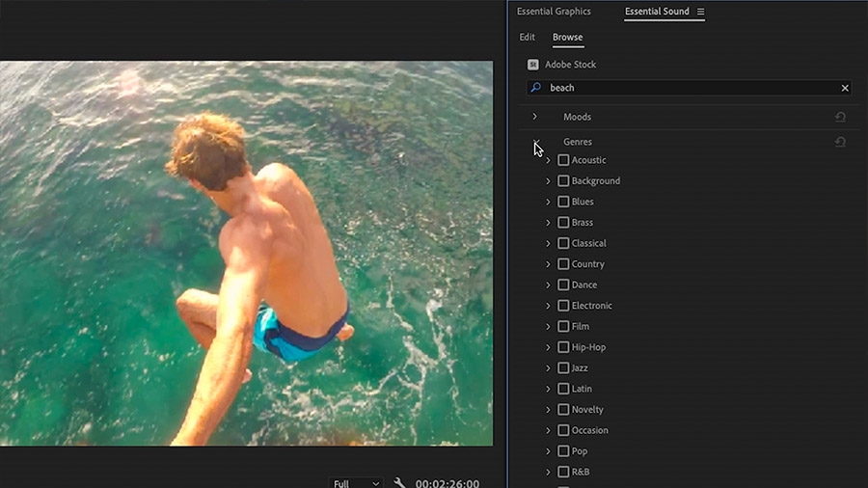This screenshot has height=488, width=868.
Task: Open the Essential Sound panel menu icon
Action: coord(700,12)
